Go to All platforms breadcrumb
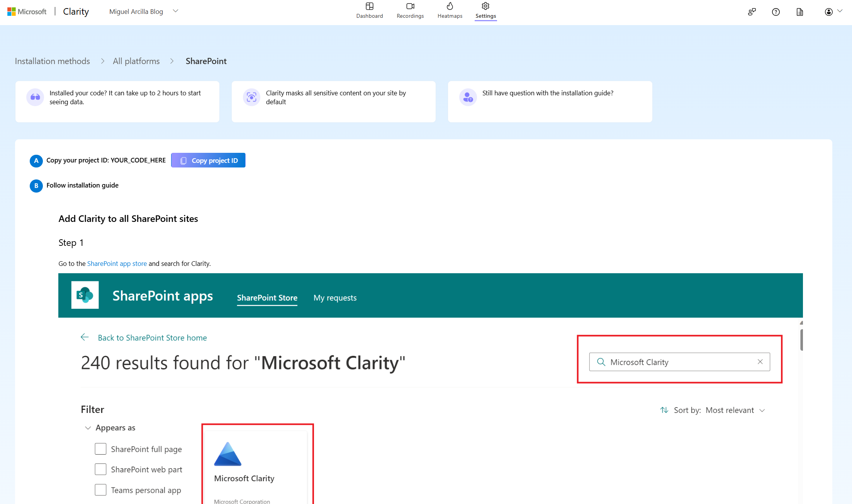 [136, 61]
